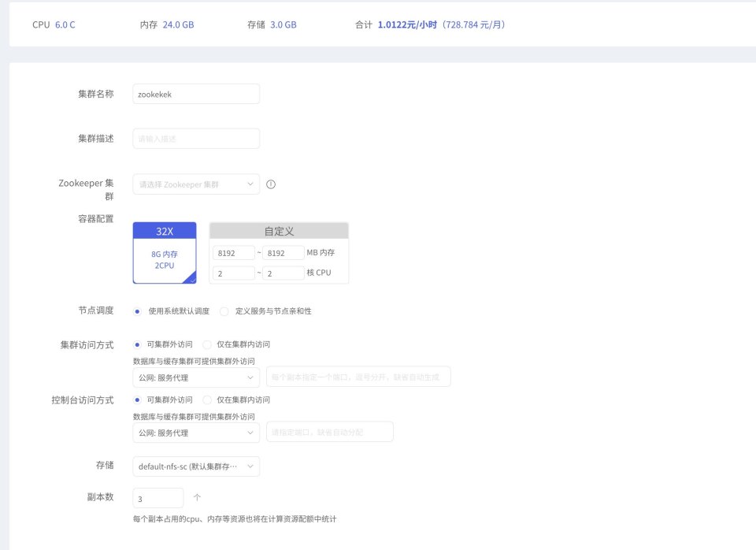Select the 32X container preset card

tap(165, 253)
